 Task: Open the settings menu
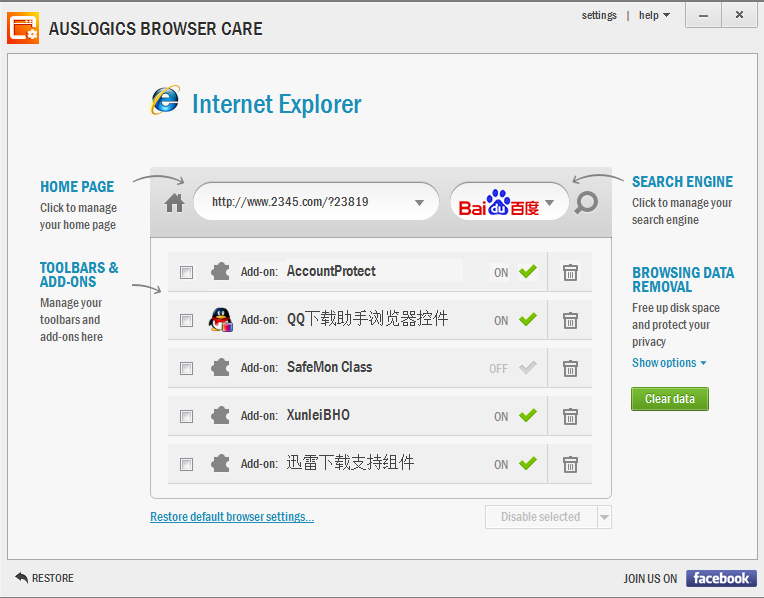pyautogui.click(x=599, y=15)
